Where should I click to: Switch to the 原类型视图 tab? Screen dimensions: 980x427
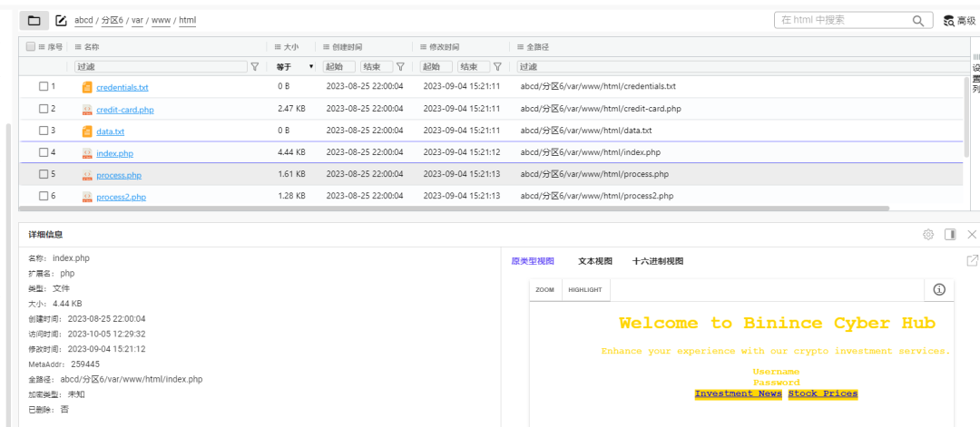point(533,261)
